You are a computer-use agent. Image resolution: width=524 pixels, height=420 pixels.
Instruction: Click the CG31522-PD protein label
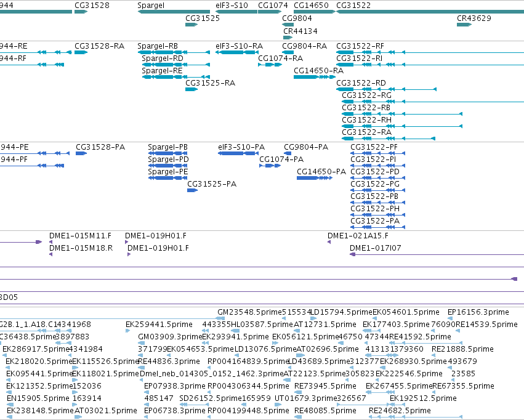click(375, 172)
